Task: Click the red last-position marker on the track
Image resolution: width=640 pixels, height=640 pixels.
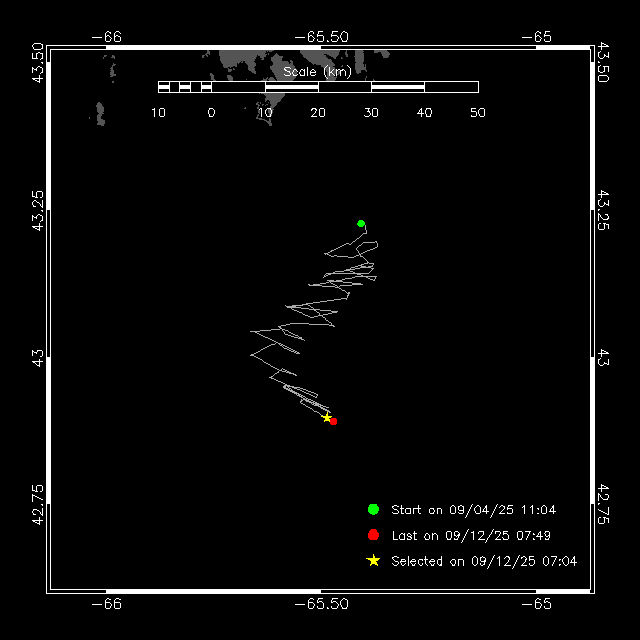Action: (x=333, y=421)
